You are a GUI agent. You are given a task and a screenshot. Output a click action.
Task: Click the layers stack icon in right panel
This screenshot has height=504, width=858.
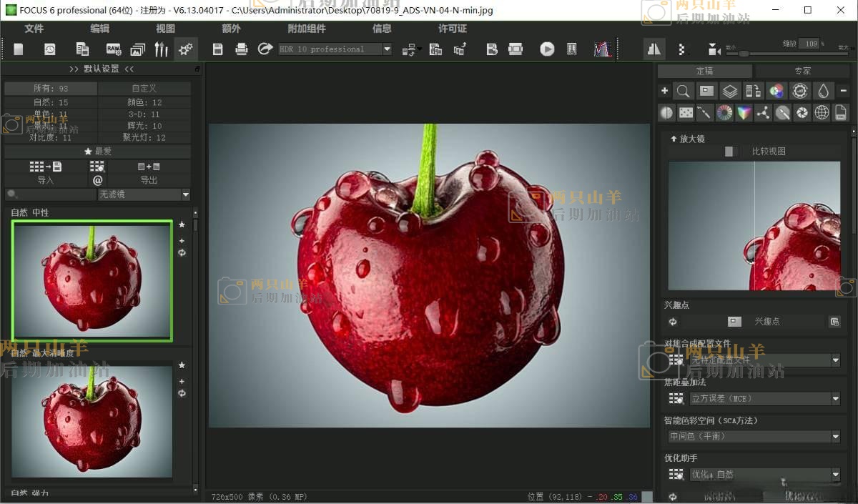[x=729, y=91]
